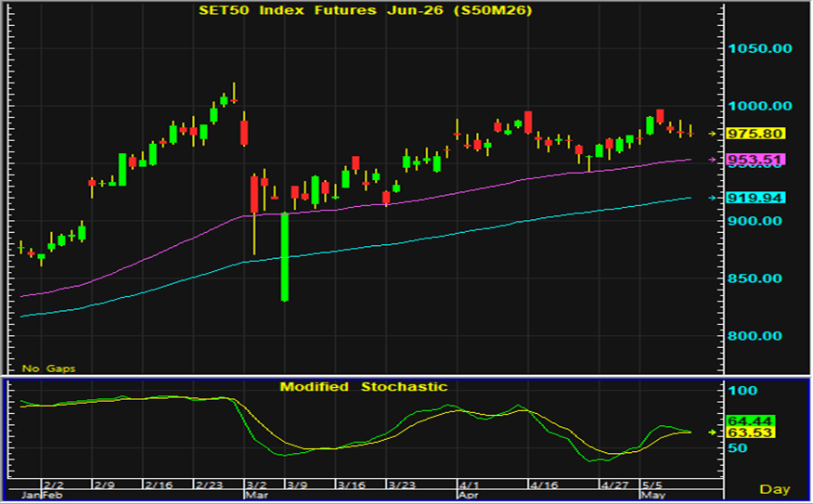Click the 975.80 last price label
This screenshot has width=813, height=504.
tap(755, 134)
